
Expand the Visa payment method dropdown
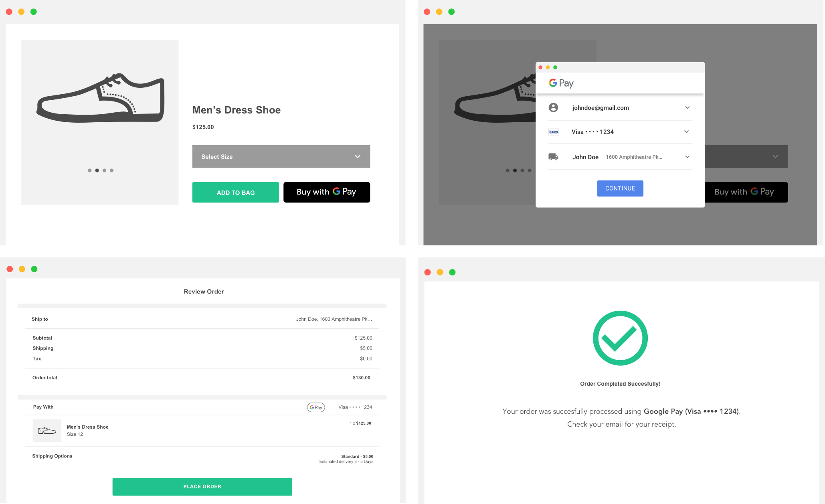point(686,132)
